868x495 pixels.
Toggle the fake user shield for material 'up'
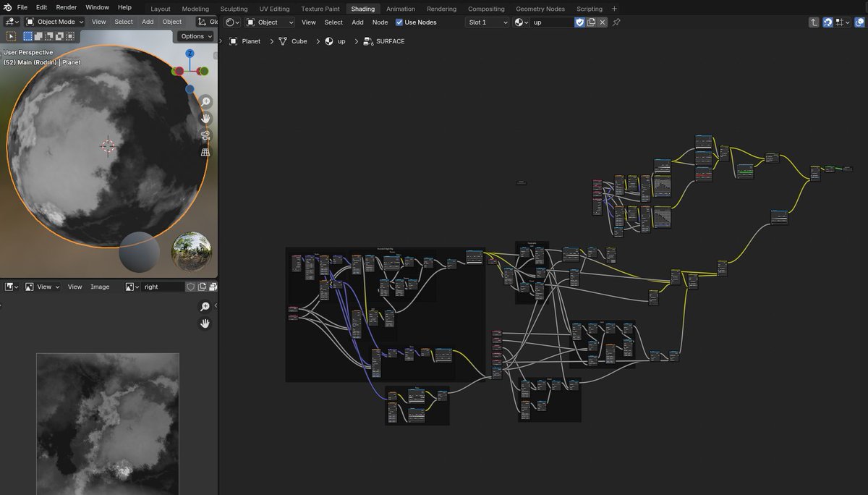point(580,22)
